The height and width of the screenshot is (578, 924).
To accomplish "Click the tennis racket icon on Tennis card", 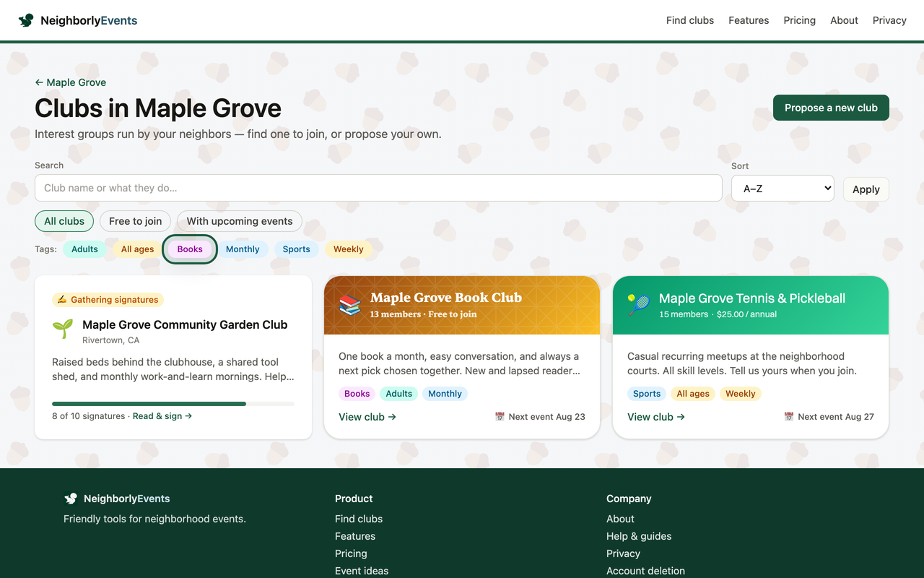I will click(639, 306).
